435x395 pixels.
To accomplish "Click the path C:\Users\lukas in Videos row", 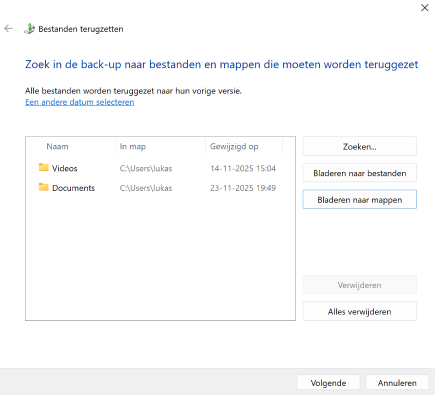I will pyautogui.click(x=146, y=168).
